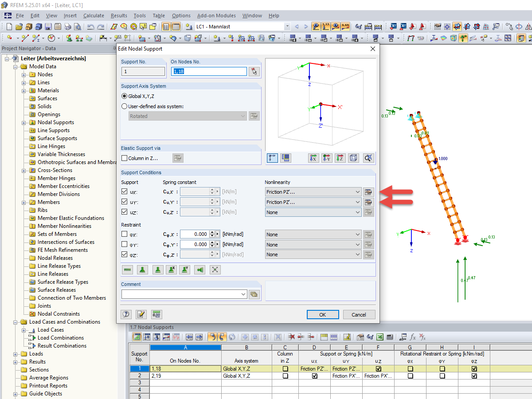Open the nonlinearity settings for Friction PZ' in ux
This screenshot has height=399, width=532.
(x=368, y=192)
